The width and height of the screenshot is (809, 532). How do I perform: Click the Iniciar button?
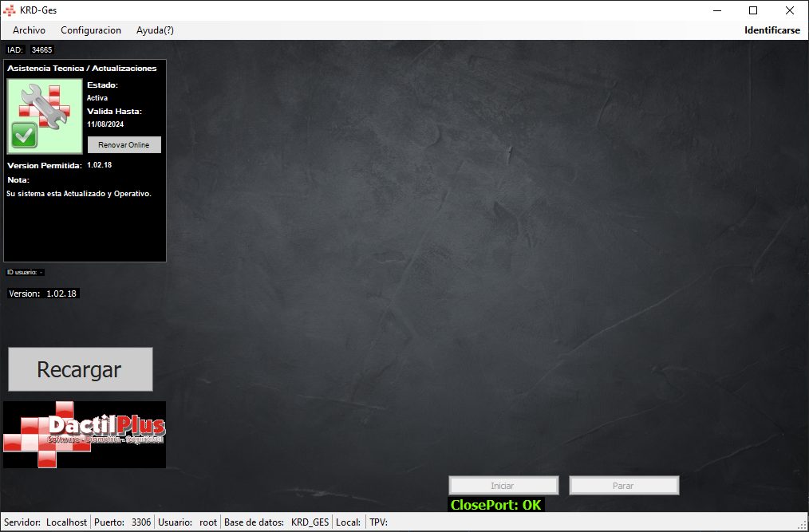tap(503, 486)
